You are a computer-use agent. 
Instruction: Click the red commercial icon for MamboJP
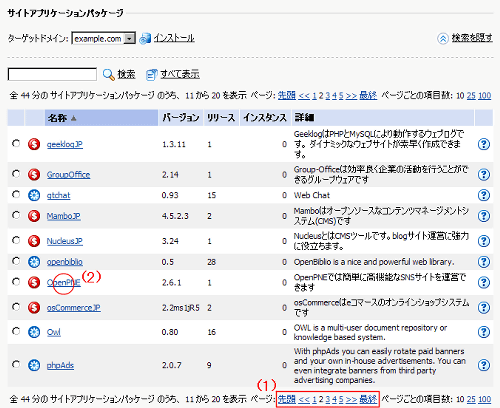coord(34,216)
